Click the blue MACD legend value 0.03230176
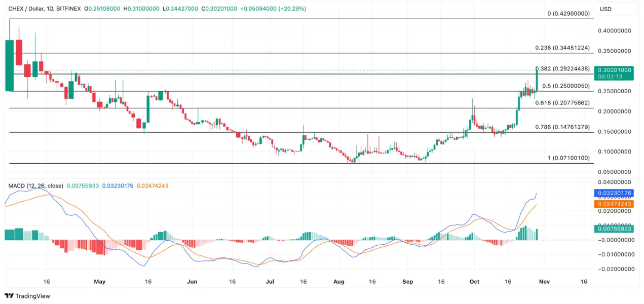This screenshot has height=304, width=644. point(118,186)
